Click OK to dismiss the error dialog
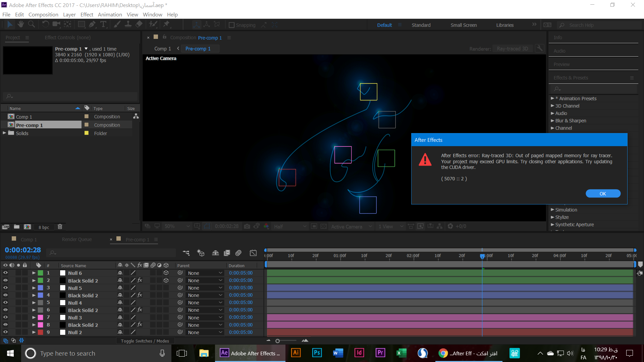 click(603, 194)
